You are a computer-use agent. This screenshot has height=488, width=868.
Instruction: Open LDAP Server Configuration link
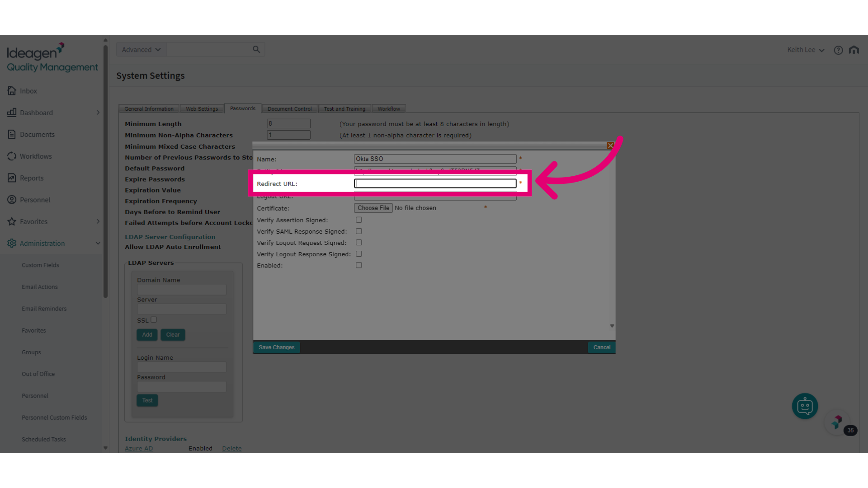tap(170, 237)
